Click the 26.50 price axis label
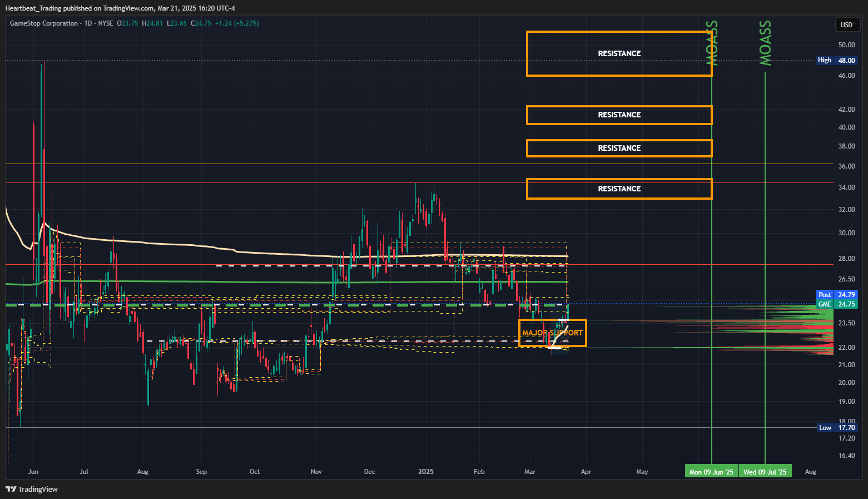The height and width of the screenshot is (499, 868). pos(846,279)
